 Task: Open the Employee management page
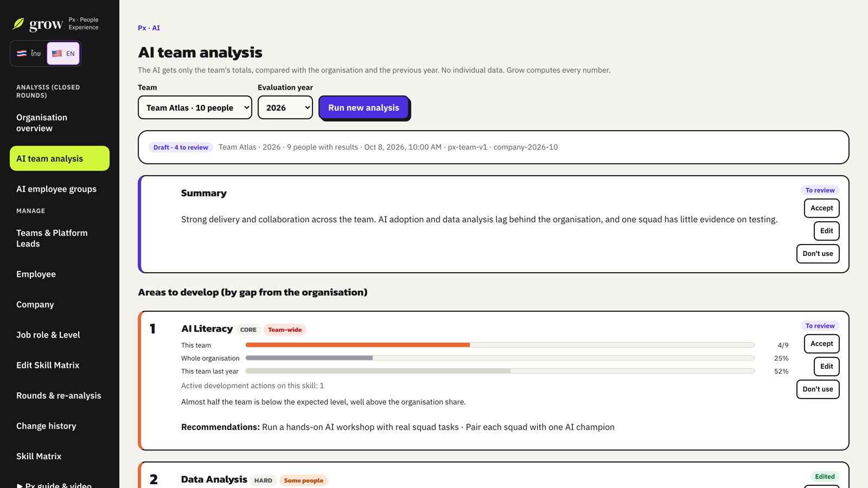click(x=60, y=274)
